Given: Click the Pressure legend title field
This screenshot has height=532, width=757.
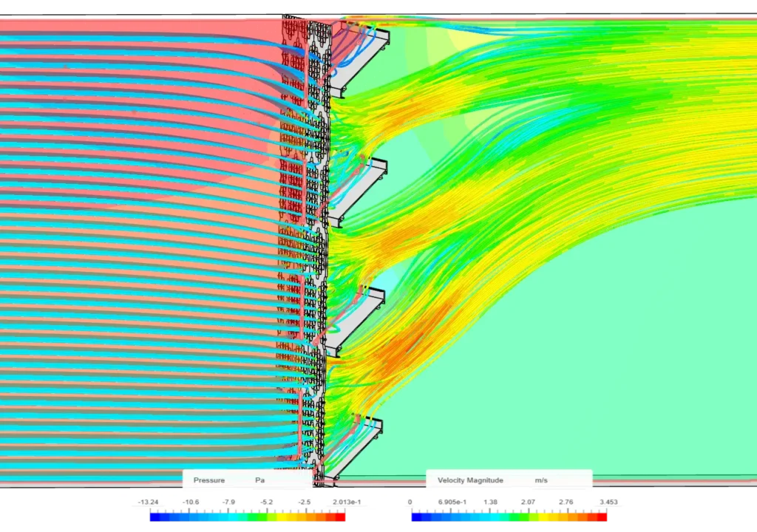Looking at the screenshot, I should pyautogui.click(x=209, y=480).
